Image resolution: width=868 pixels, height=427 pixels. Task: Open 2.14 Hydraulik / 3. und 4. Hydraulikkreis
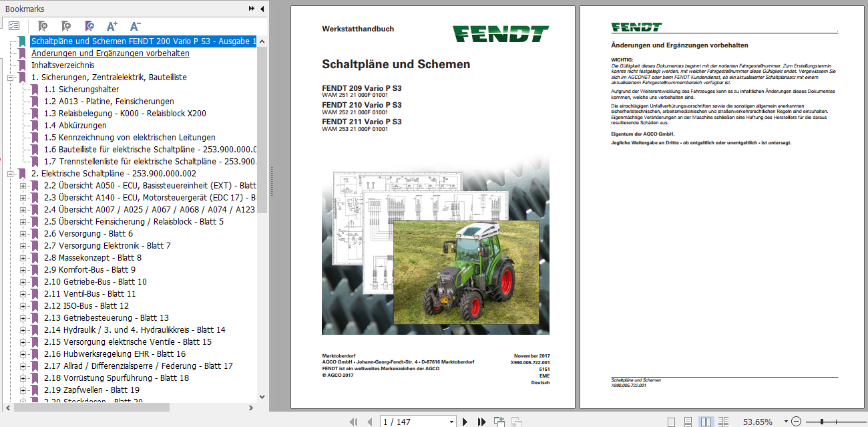tap(134, 330)
